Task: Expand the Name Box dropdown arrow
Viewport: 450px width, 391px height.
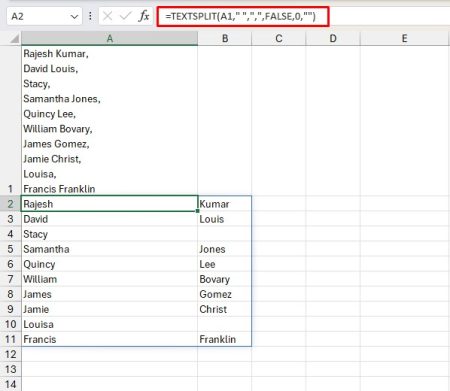Action: [x=75, y=16]
